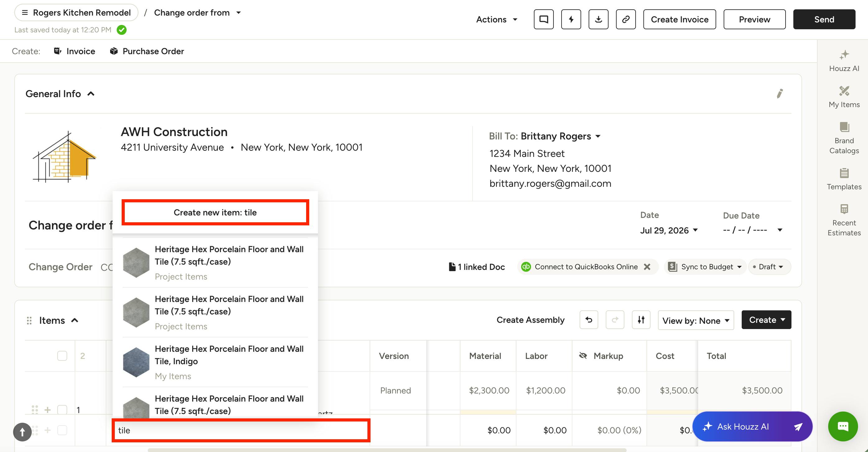Image resolution: width=868 pixels, height=452 pixels.
Task: Choose the Indigo Heritage Hex tile option
Action: tap(215, 362)
